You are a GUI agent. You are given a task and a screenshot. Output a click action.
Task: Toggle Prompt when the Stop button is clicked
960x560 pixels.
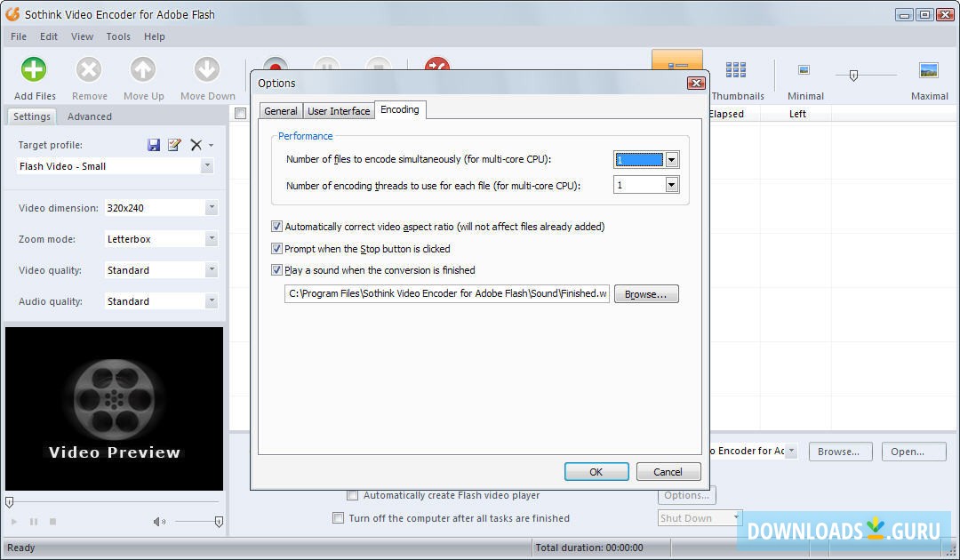click(276, 249)
